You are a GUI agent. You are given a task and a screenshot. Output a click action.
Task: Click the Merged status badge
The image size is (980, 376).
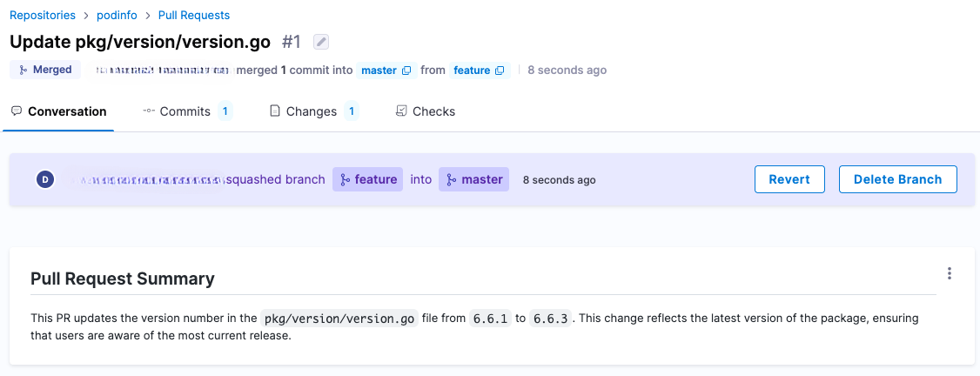pyautogui.click(x=45, y=70)
